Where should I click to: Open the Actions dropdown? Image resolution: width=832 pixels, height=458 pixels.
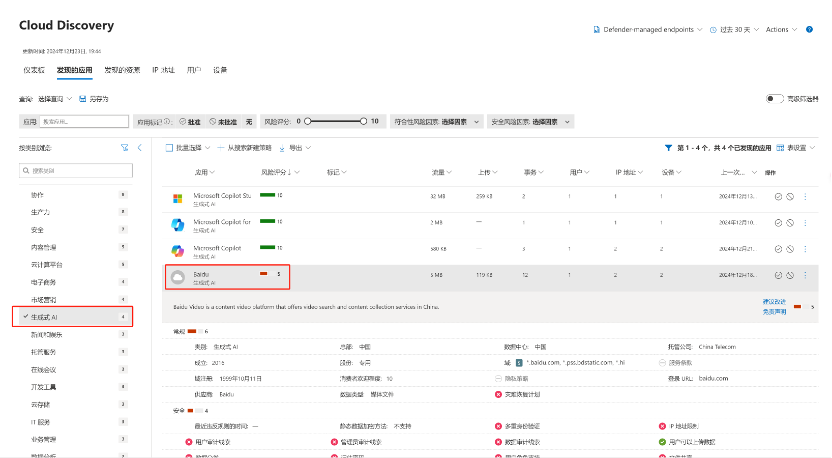coord(781,30)
